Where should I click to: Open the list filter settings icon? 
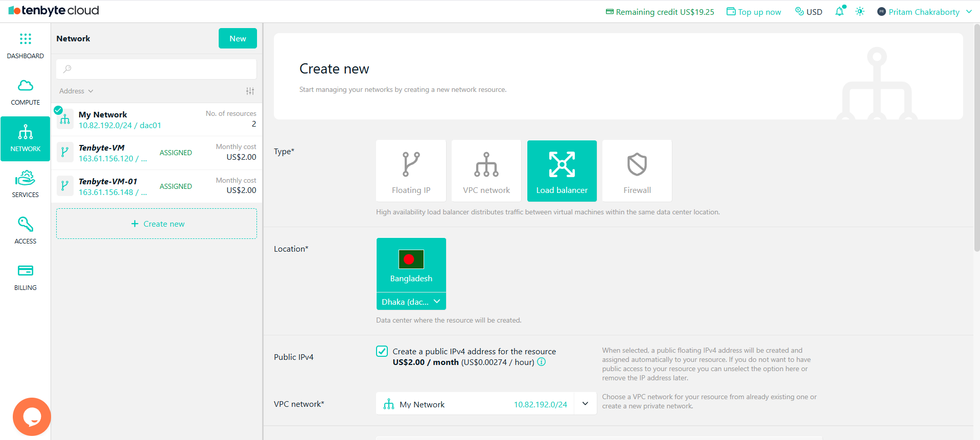250,91
